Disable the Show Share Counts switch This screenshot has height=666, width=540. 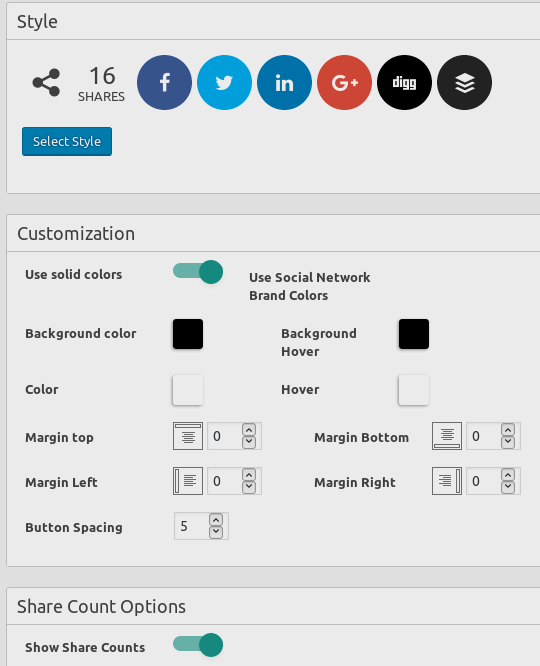pyautogui.click(x=198, y=645)
